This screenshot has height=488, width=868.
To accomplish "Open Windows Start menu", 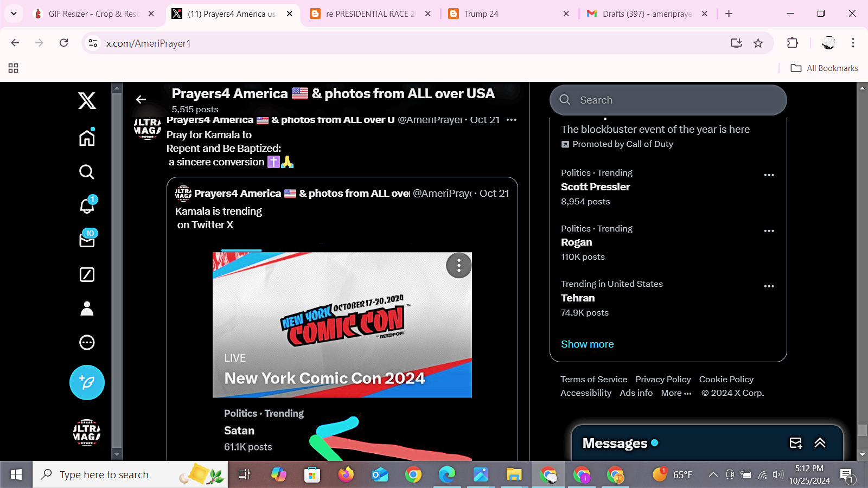I will click(16, 475).
